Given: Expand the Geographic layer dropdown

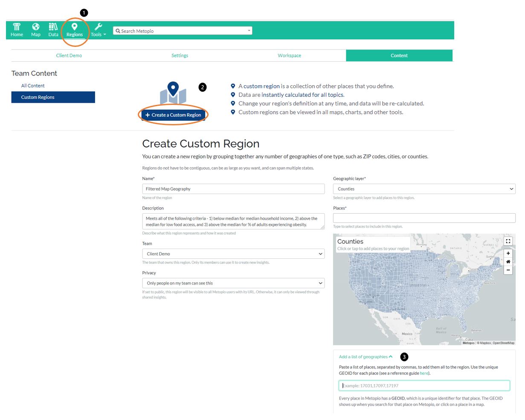Looking at the screenshot, I should 424,189.
